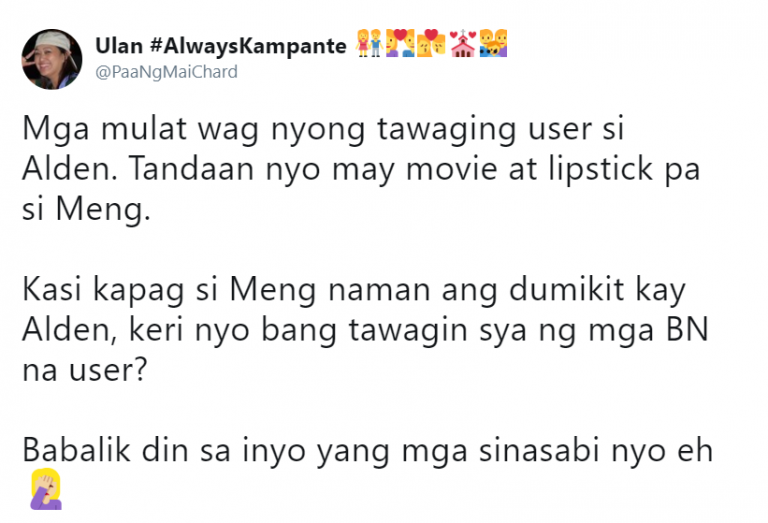Click the display name Ulan #AlwaysKampante
768x523 pixels.
tap(221, 46)
